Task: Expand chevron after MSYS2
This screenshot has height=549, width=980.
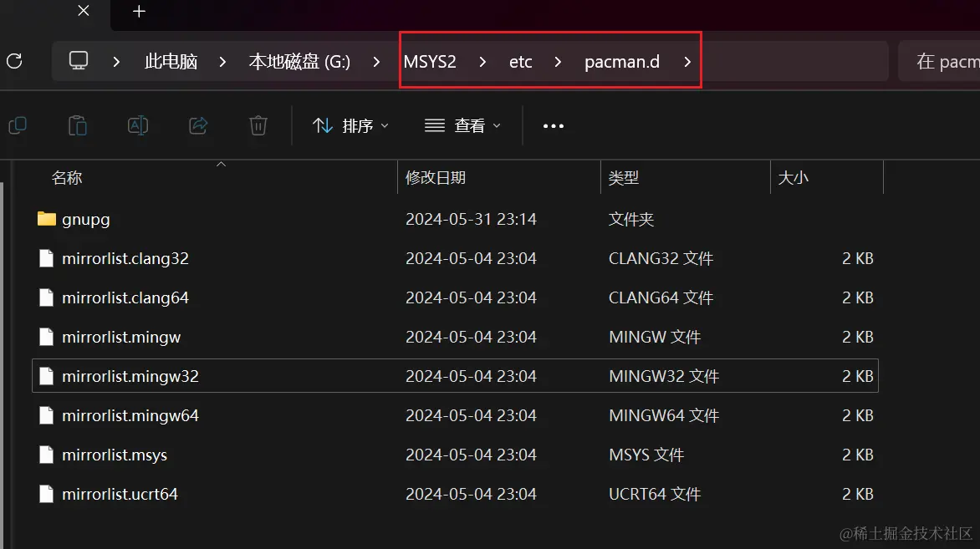Action: click(482, 61)
